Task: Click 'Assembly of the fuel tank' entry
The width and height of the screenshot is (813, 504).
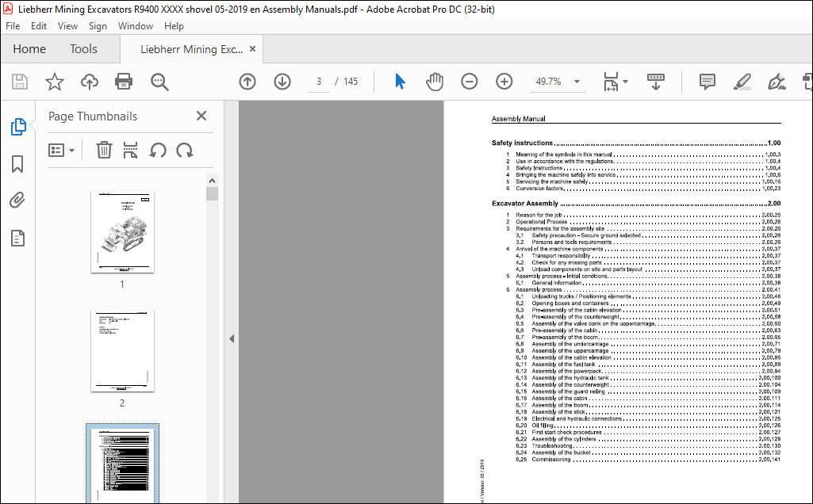Action: click(x=563, y=365)
